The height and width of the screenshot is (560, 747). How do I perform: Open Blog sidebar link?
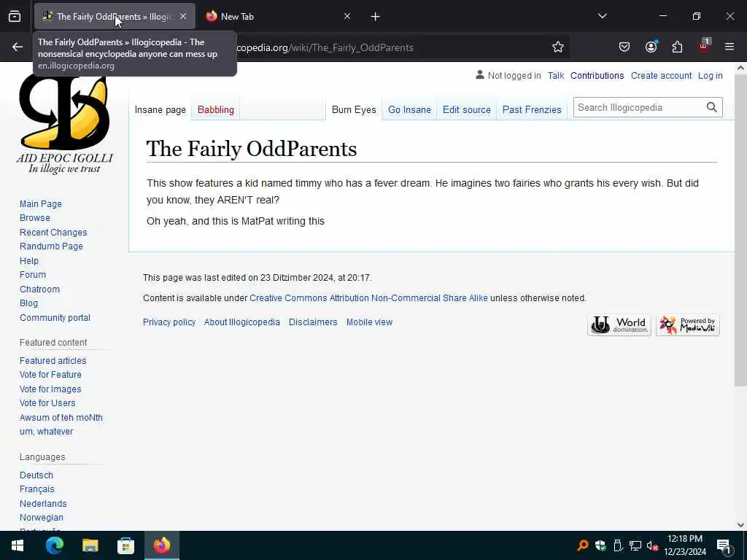click(28, 303)
